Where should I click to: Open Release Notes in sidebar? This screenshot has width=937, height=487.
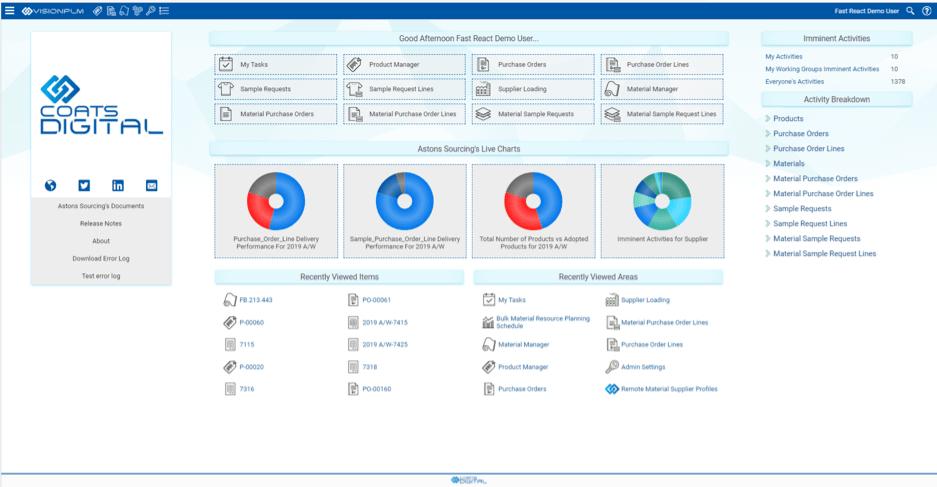point(101,223)
